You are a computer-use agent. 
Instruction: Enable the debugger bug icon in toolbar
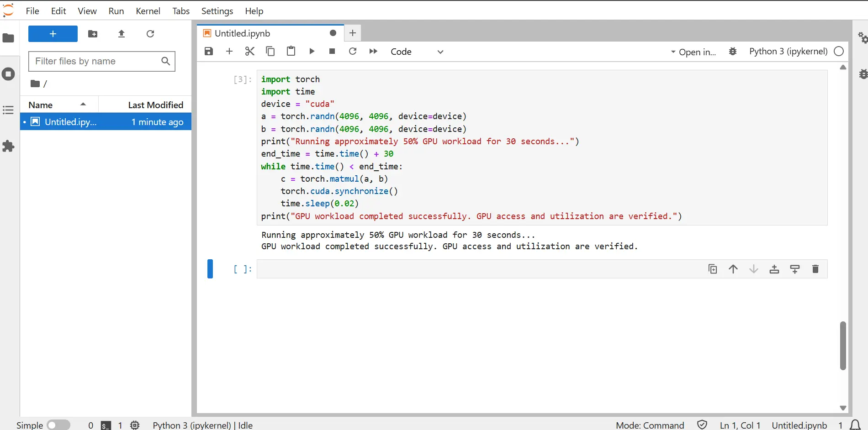[x=733, y=52]
